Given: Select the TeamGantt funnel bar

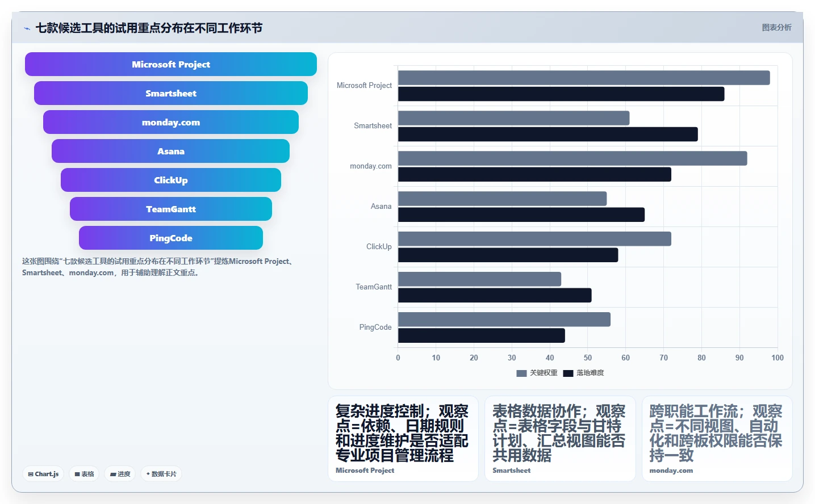Looking at the screenshot, I should pyautogui.click(x=171, y=209).
